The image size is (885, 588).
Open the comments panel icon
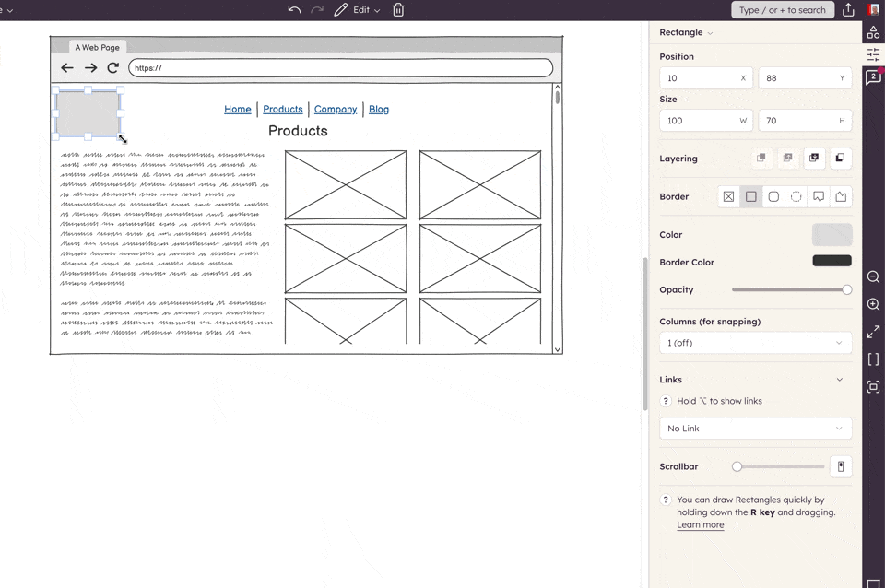point(873,77)
